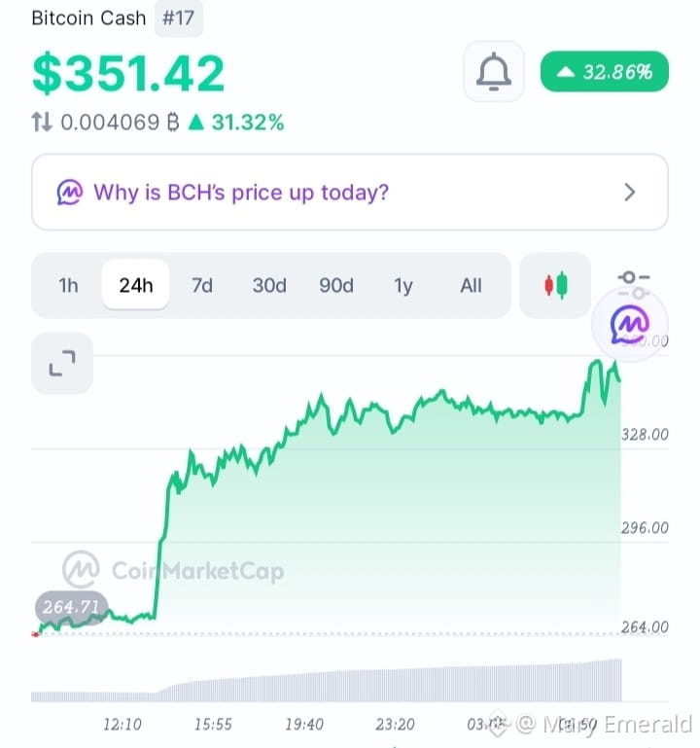The height and width of the screenshot is (748, 700).
Task: Switch chart to 7d range
Action: point(202,285)
